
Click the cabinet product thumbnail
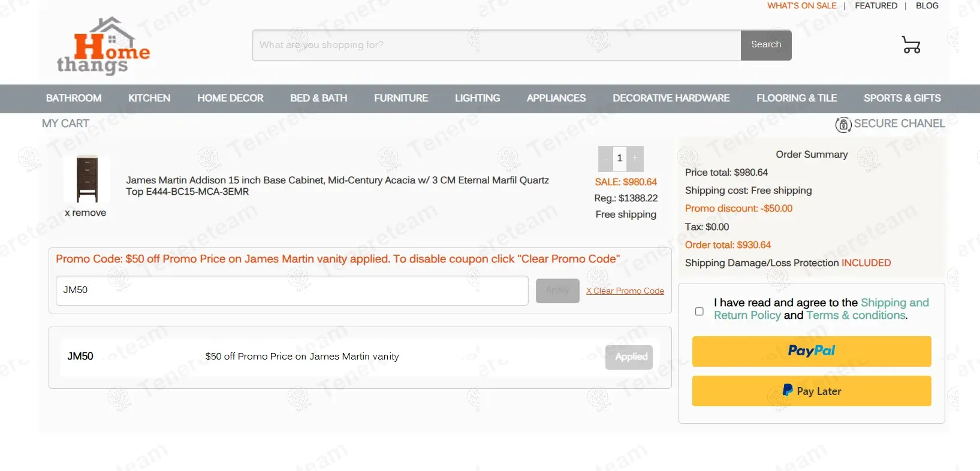(87, 179)
